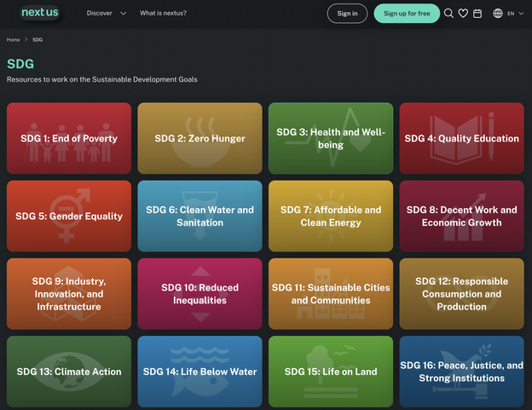
Task: Open the search magnifier icon
Action: 448,14
